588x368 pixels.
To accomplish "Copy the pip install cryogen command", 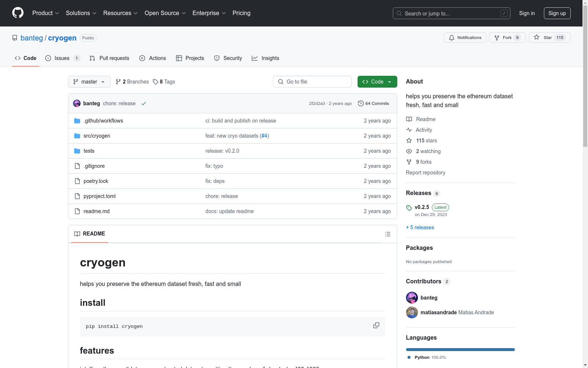I will click(376, 325).
